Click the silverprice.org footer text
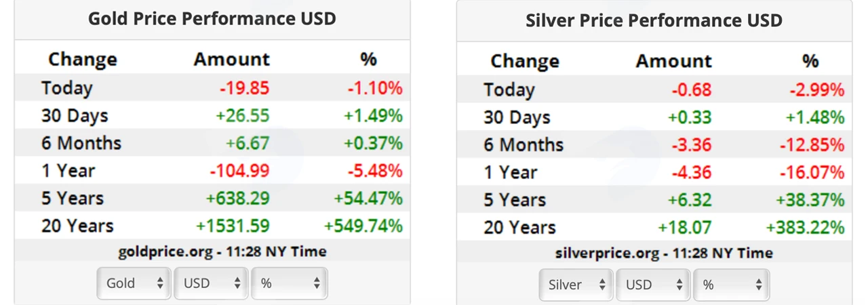 (x=664, y=253)
